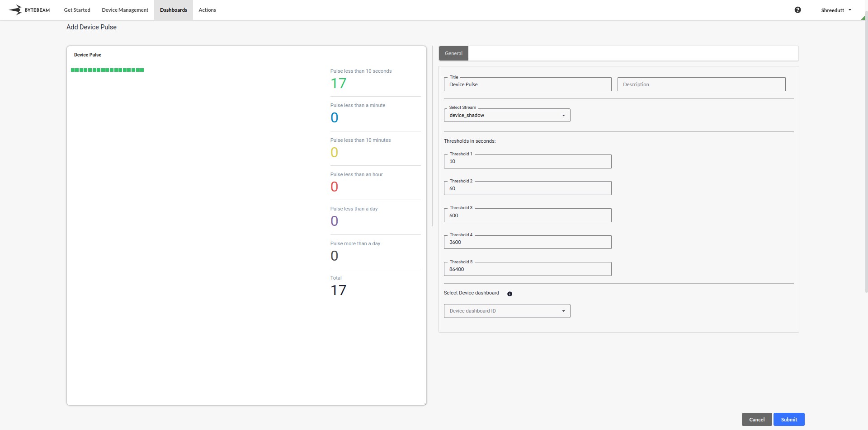
Task: Click the Submit button
Action: pos(789,420)
